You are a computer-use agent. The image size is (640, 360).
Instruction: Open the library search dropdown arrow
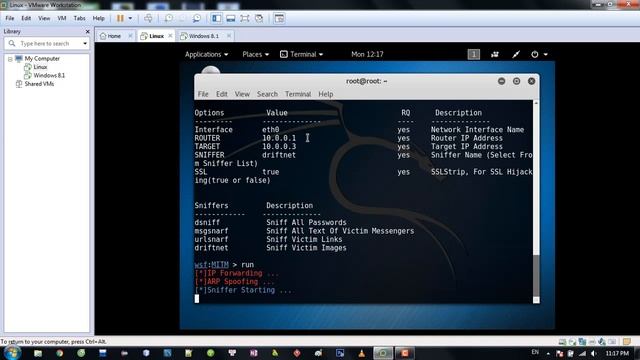tap(85, 43)
